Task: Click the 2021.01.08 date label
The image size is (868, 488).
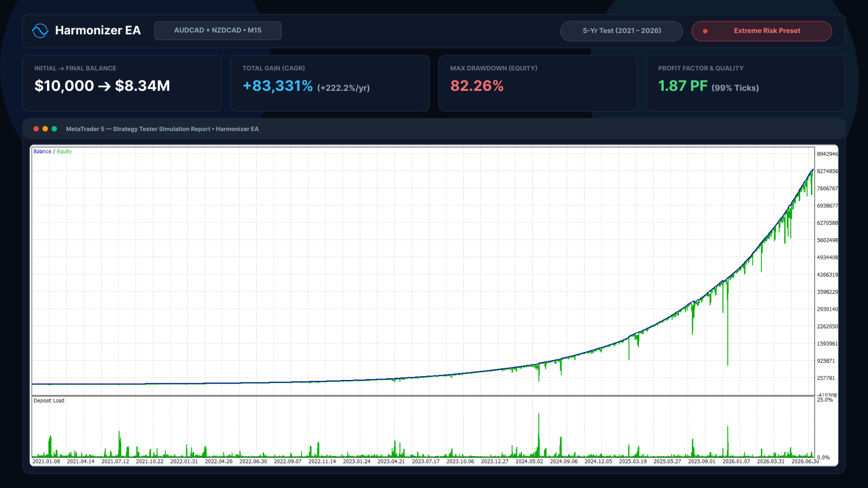Action: coord(46,462)
